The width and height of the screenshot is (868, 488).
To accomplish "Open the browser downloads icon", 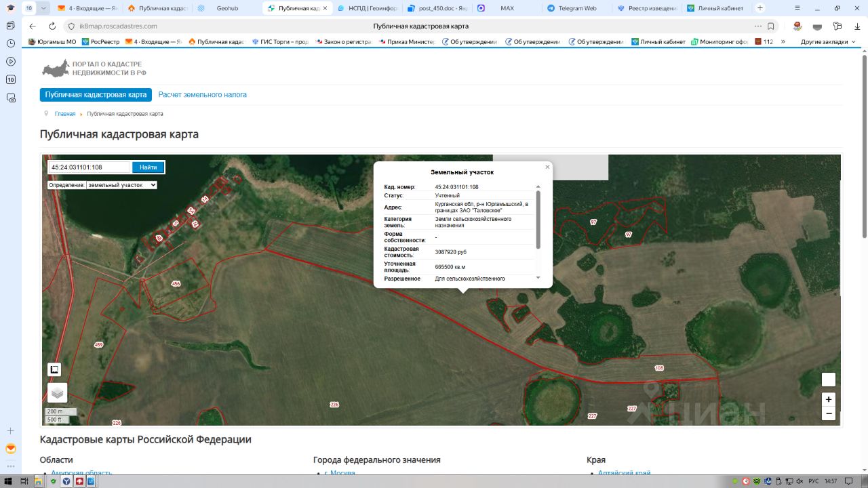I will click(x=857, y=26).
